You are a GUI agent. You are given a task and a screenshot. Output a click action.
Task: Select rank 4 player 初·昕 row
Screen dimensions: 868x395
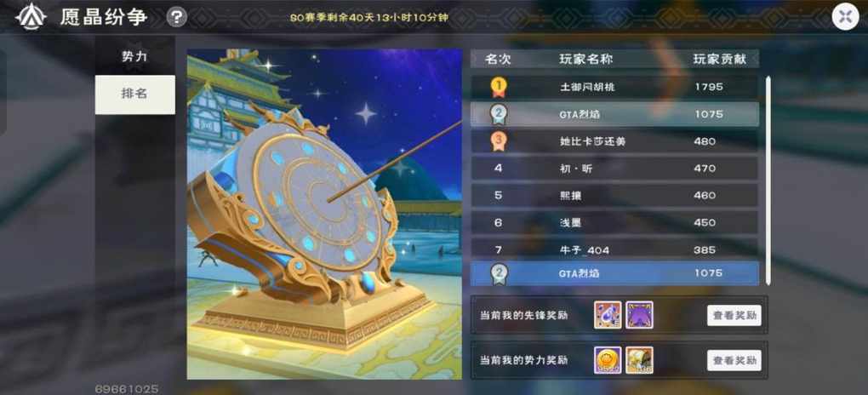(x=614, y=169)
